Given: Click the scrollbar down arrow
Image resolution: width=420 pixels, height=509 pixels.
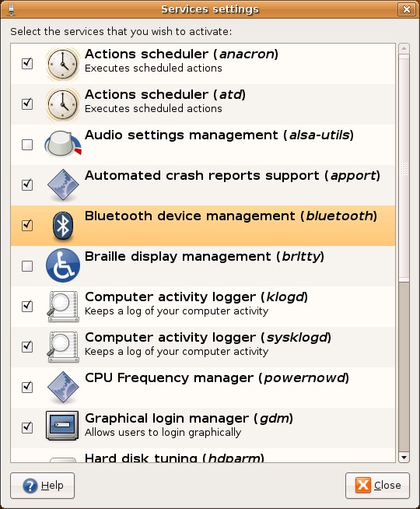Looking at the screenshot, I should coord(404,458).
